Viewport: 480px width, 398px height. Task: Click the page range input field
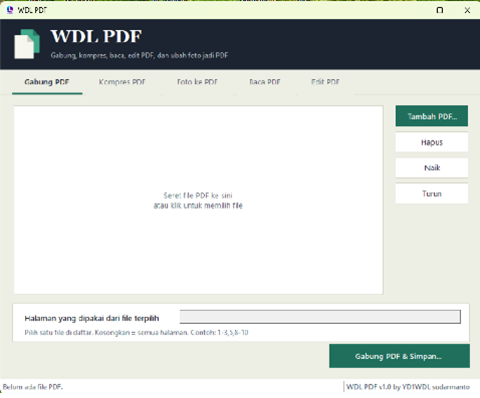320,317
